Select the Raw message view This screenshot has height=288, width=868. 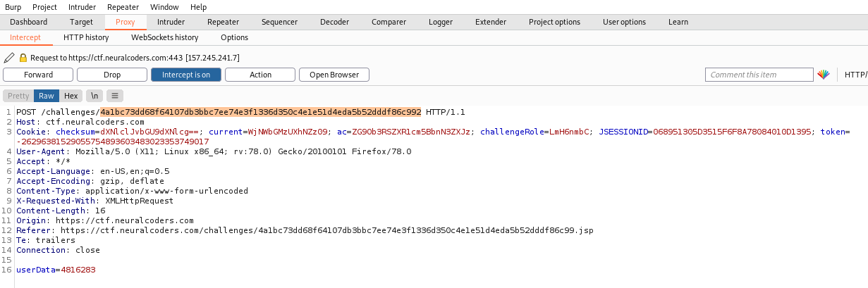tap(47, 96)
